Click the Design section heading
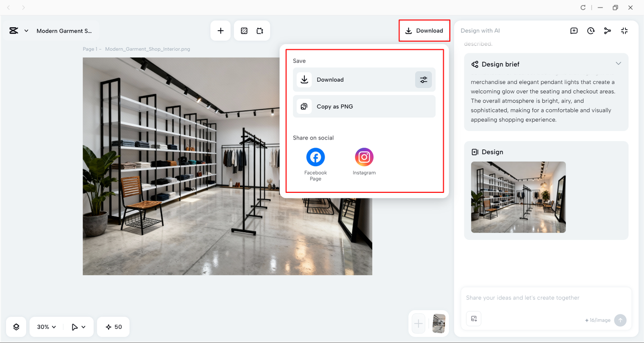Screen dimensions: 644x343 click(492, 152)
